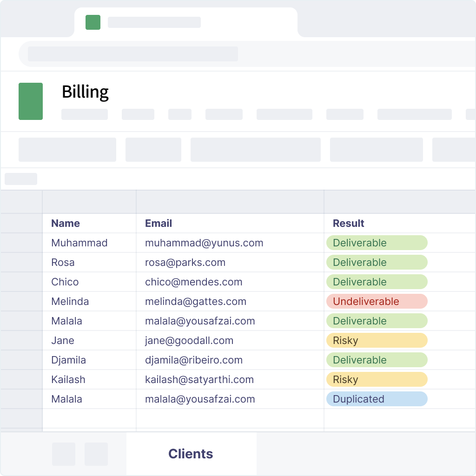Select the Malala name cell in the Deliverable row
This screenshot has height=476, width=476.
[x=89, y=321]
